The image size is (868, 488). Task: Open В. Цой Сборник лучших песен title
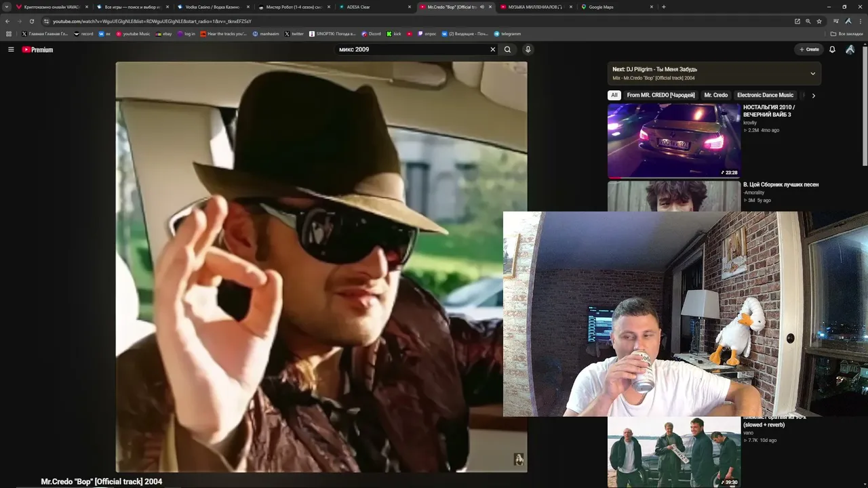781,184
